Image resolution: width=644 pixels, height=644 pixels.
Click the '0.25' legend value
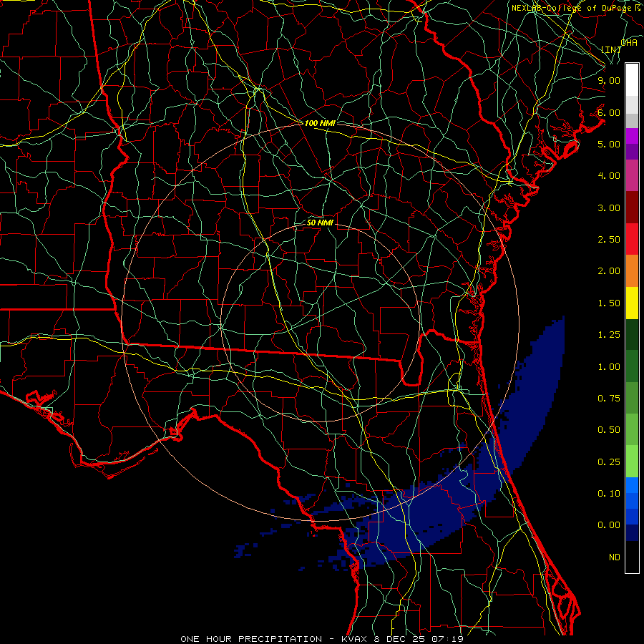click(609, 462)
